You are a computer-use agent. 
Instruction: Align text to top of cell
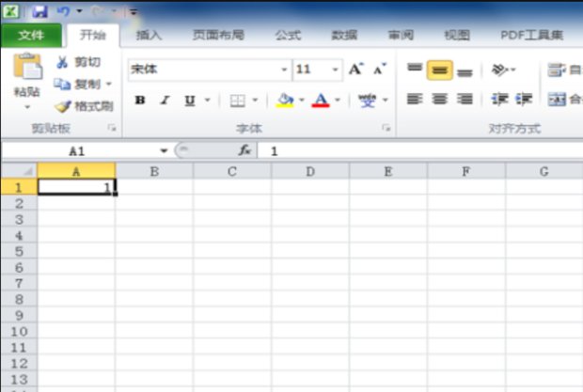(x=415, y=70)
